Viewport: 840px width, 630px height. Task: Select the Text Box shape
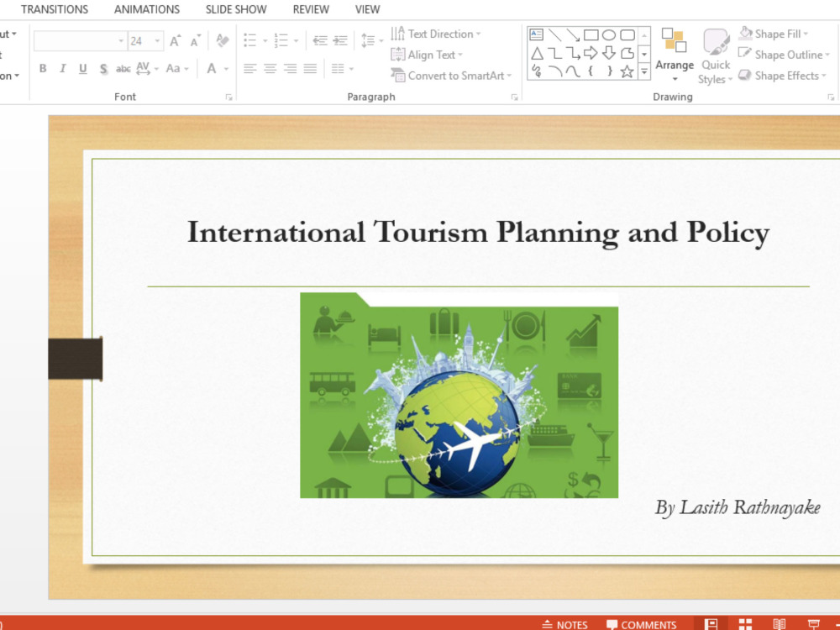[x=536, y=35]
